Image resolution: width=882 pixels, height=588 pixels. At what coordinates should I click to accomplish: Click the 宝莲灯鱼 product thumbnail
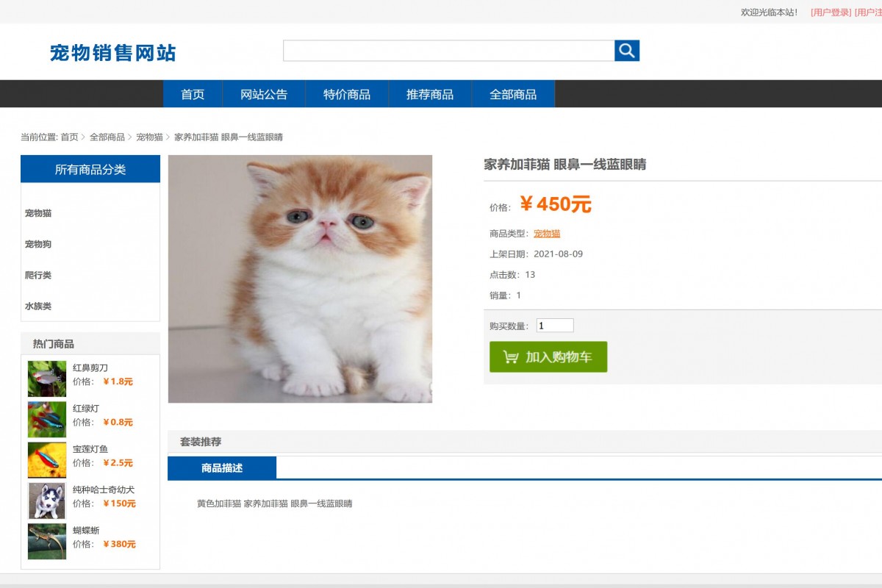46,457
